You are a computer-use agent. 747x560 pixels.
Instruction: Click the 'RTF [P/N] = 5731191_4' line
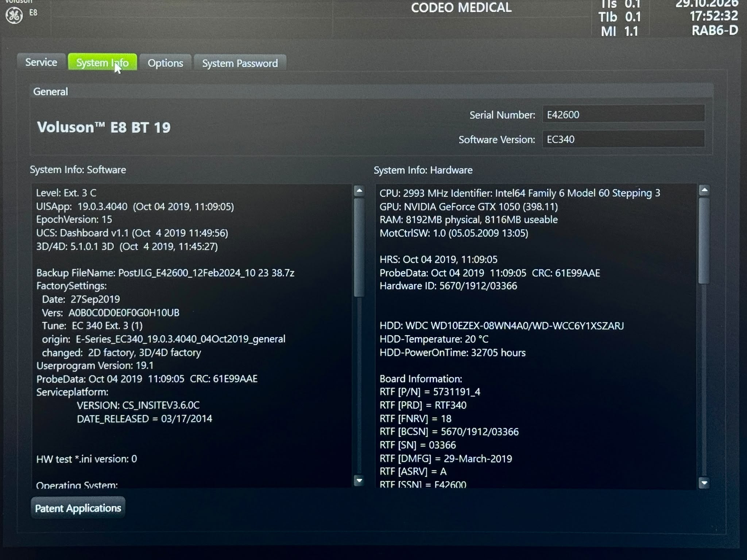pyautogui.click(x=430, y=392)
